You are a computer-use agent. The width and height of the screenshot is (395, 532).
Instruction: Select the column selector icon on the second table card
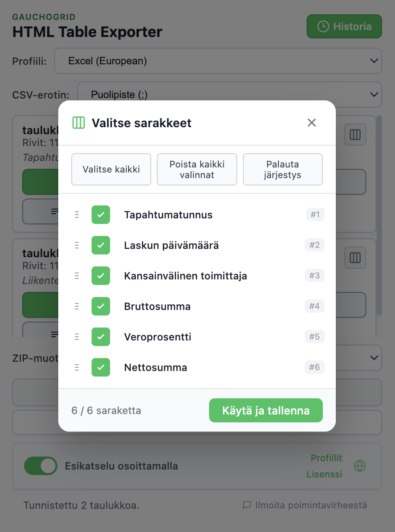pyautogui.click(x=355, y=258)
